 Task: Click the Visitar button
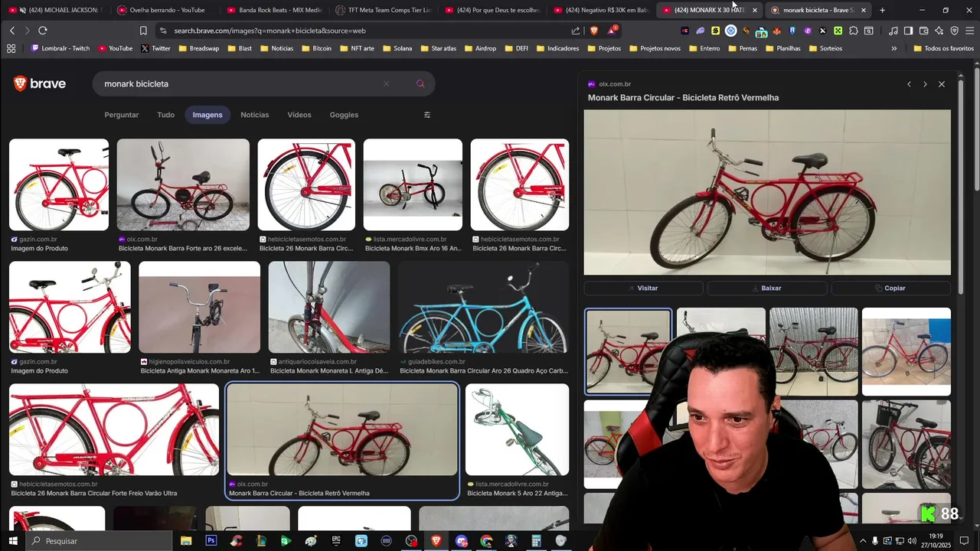(x=643, y=289)
